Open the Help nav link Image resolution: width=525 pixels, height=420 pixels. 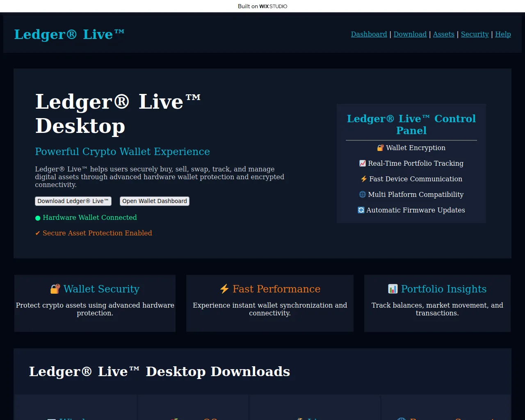[x=503, y=34]
